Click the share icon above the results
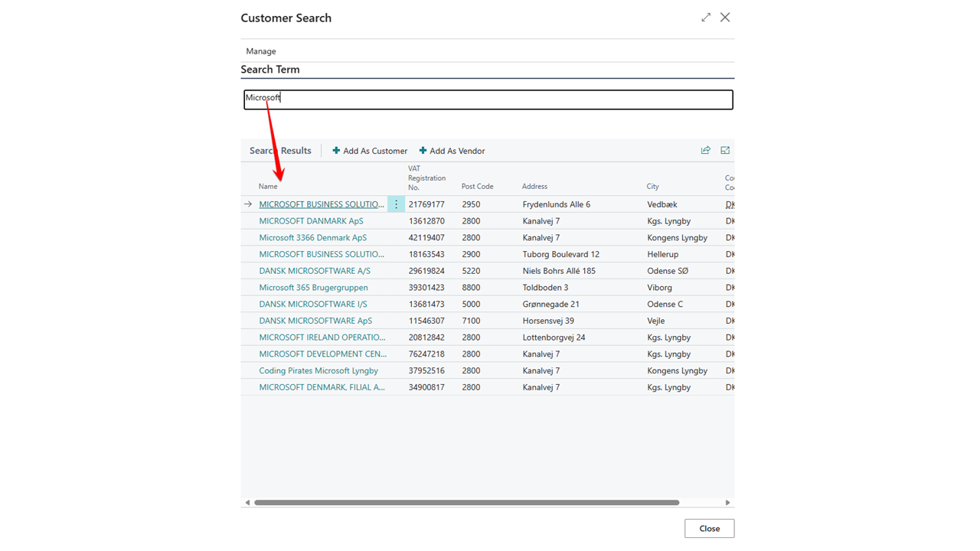The width and height of the screenshot is (980, 551). (705, 151)
